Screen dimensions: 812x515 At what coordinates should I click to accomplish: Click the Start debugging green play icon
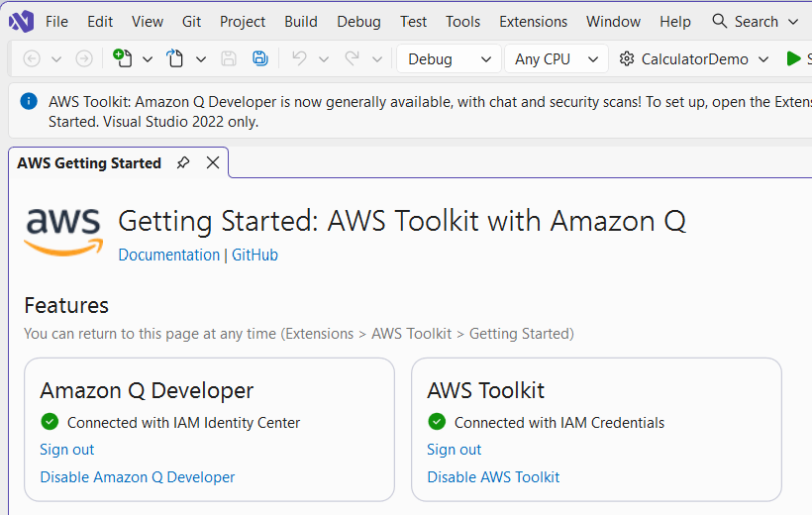(x=793, y=58)
